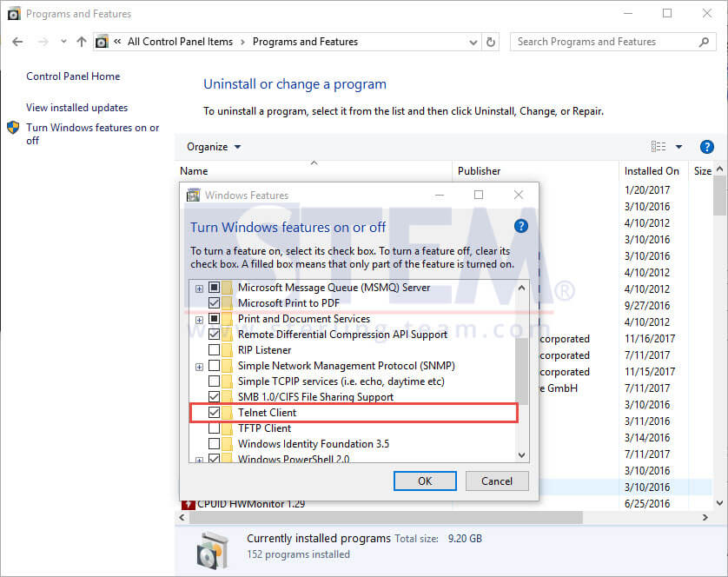Select the CPUID HWMonitor 1.29 entry

[x=251, y=504]
